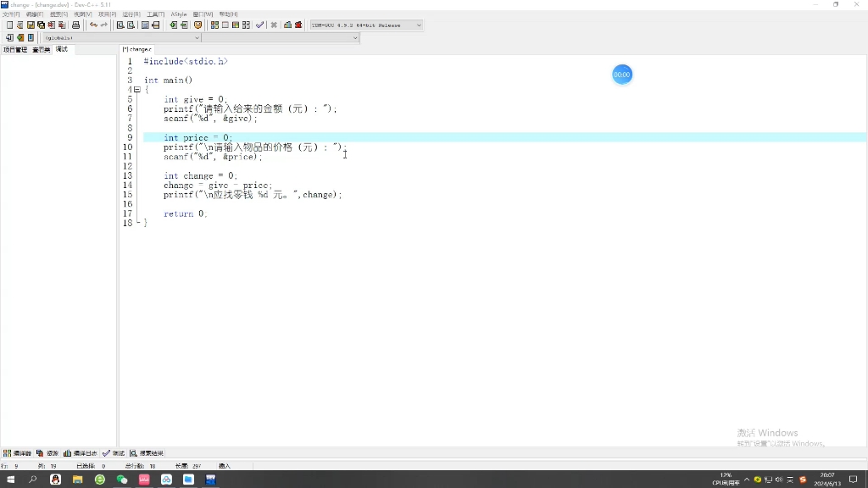Screen dimensions: 868x488
Task: Open the taskbar search magnifier
Action: pyautogui.click(x=33, y=480)
